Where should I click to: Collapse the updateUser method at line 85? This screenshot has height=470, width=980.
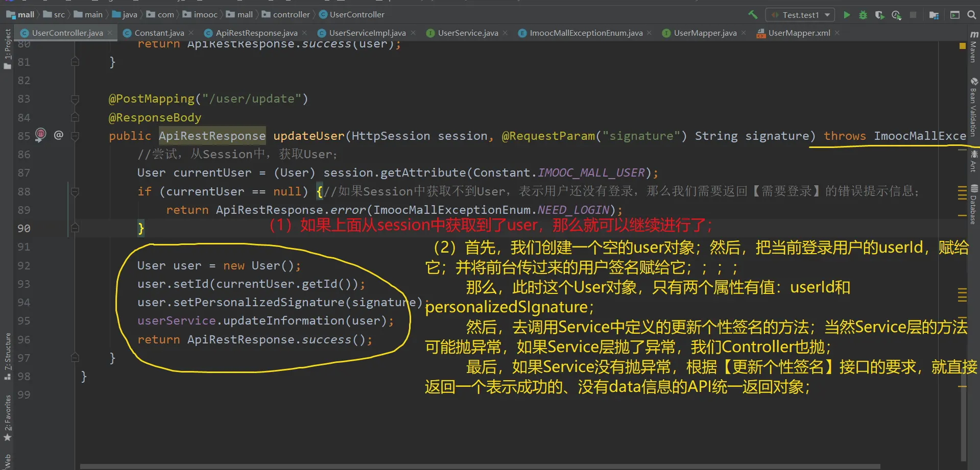75,136
